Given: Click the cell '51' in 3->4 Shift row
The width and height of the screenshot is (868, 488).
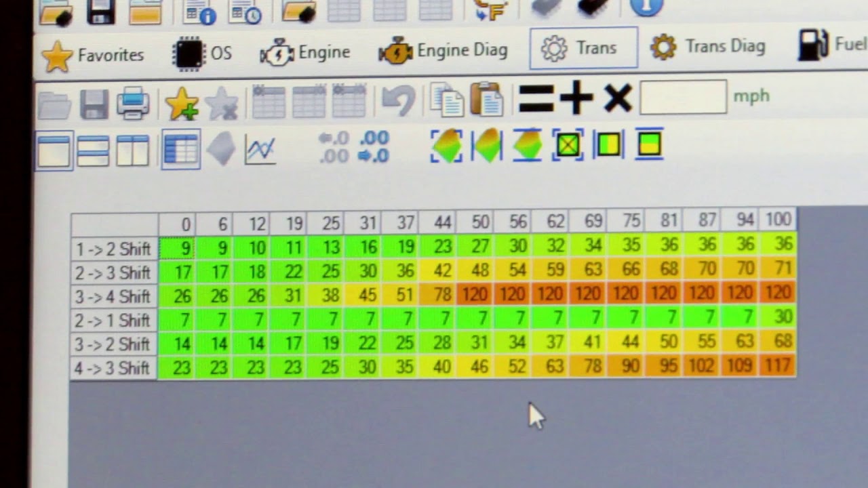Looking at the screenshot, I should (x=400, y=295).
